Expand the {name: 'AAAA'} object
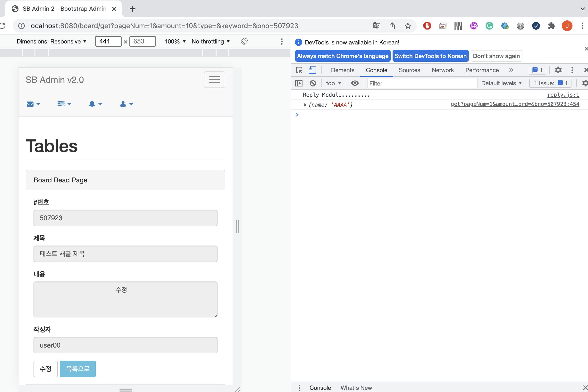 (305, 105)
